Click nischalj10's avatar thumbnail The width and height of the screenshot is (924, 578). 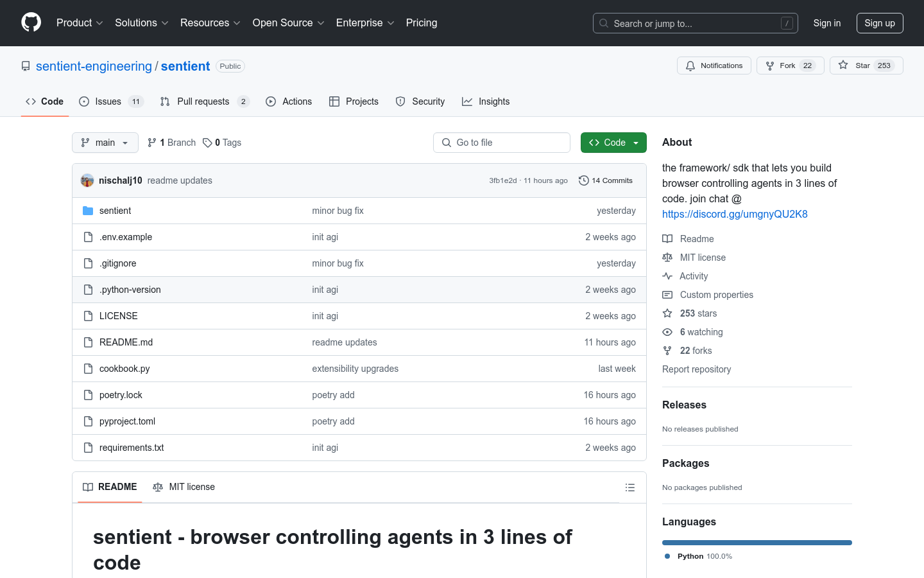[87, 180]
